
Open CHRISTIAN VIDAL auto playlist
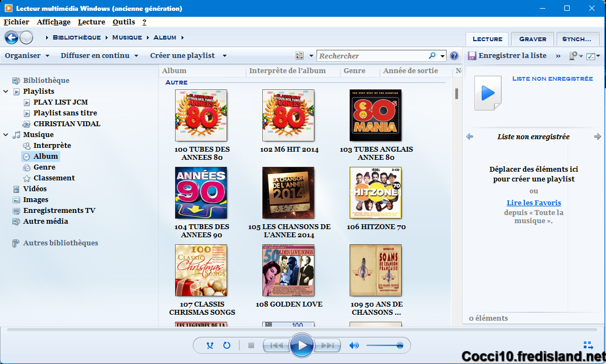coord(67,123)
